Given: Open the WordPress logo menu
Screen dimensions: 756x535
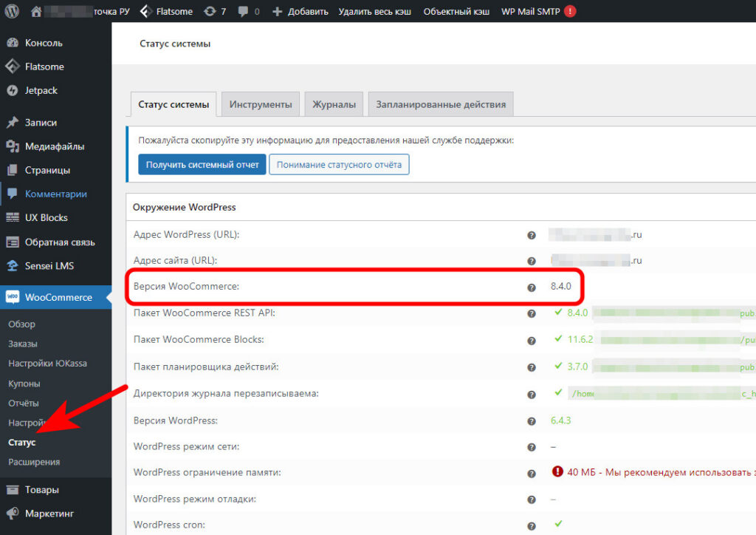Looking at the screenshot, I should click(12, 11).
